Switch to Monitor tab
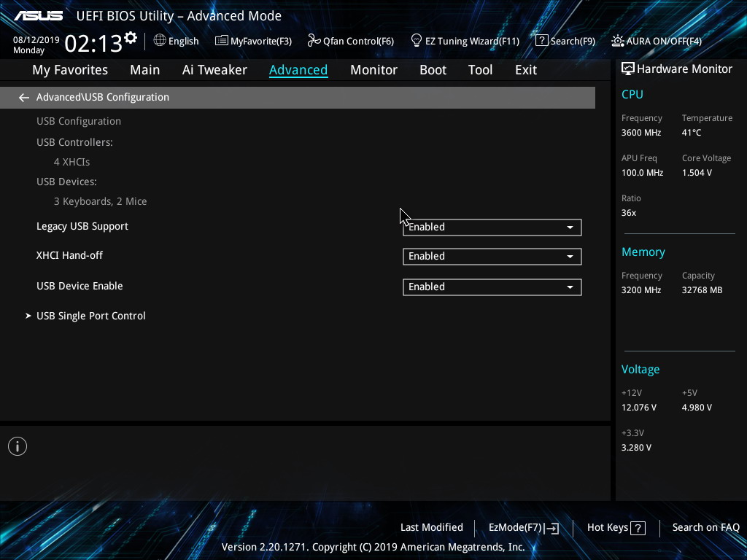The image size is (747, 560). (373, 70)
